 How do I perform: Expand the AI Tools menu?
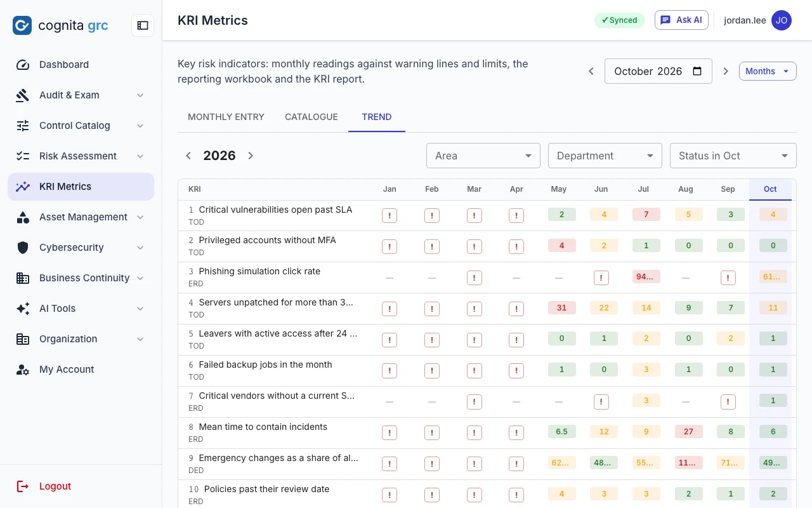140,309
